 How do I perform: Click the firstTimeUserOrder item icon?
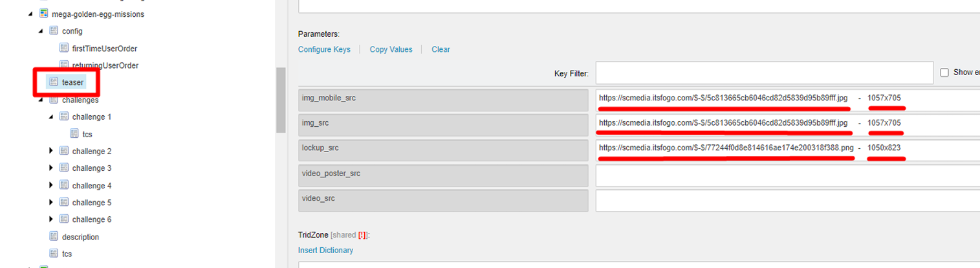(x=64, y=48)
